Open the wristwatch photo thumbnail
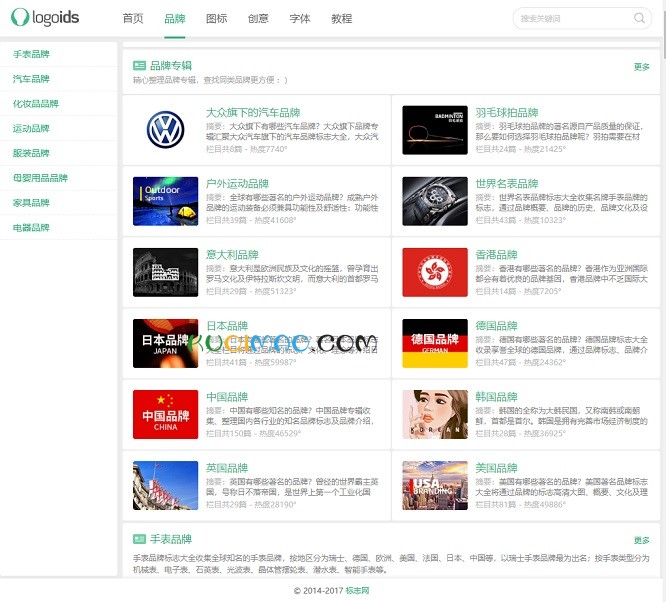 pyautogui.click(x=435, y=201)
